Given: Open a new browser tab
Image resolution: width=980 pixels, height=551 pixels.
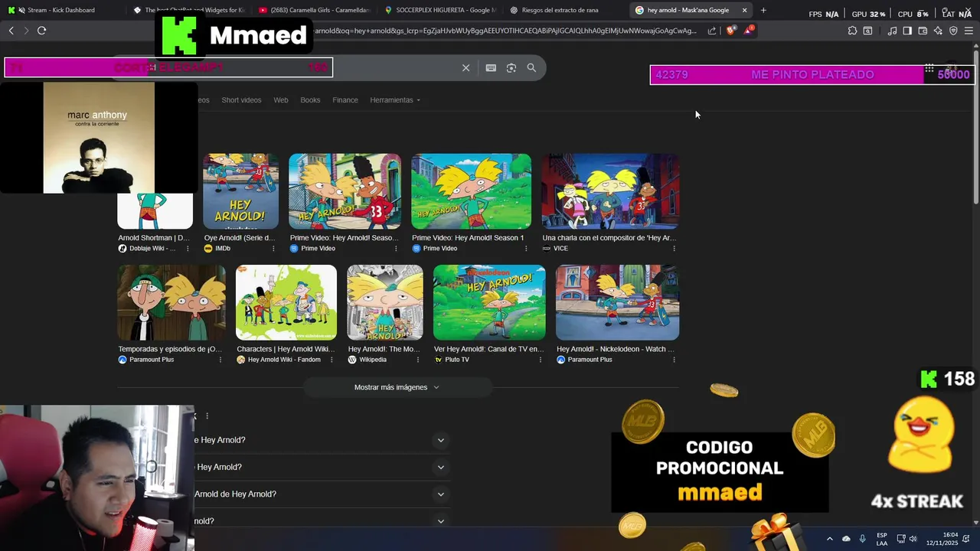Looking at the screenshot, I should [x=763, y=10].
